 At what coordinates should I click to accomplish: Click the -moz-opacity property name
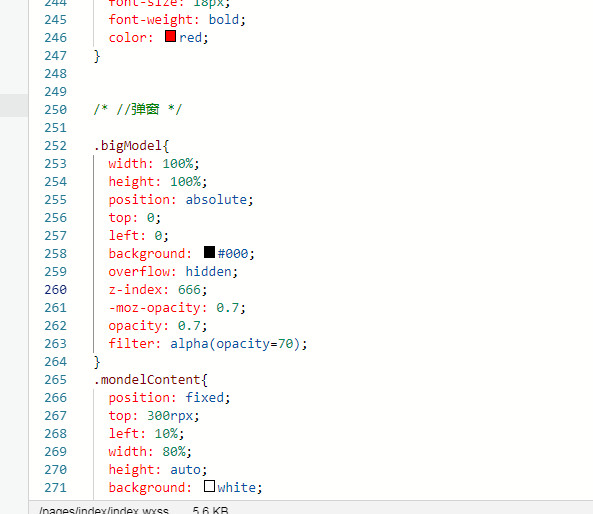click(x=154, y=308)
